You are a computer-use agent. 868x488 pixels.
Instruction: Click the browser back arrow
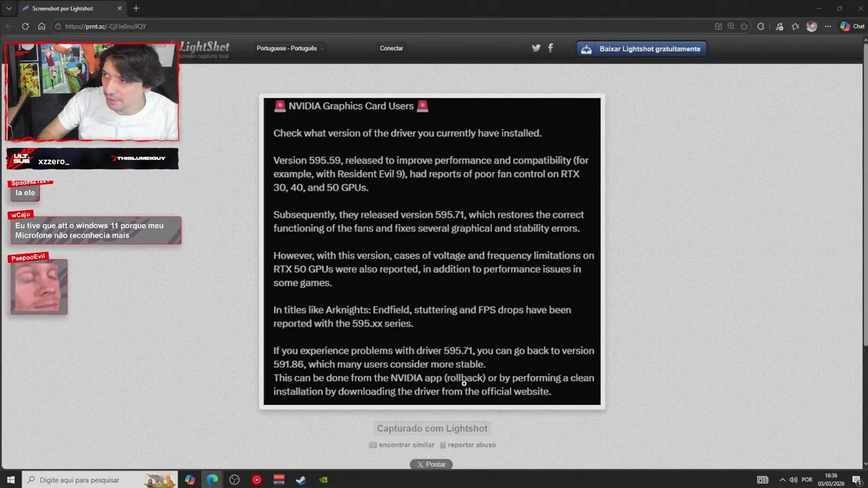click(x=9, y=26)
